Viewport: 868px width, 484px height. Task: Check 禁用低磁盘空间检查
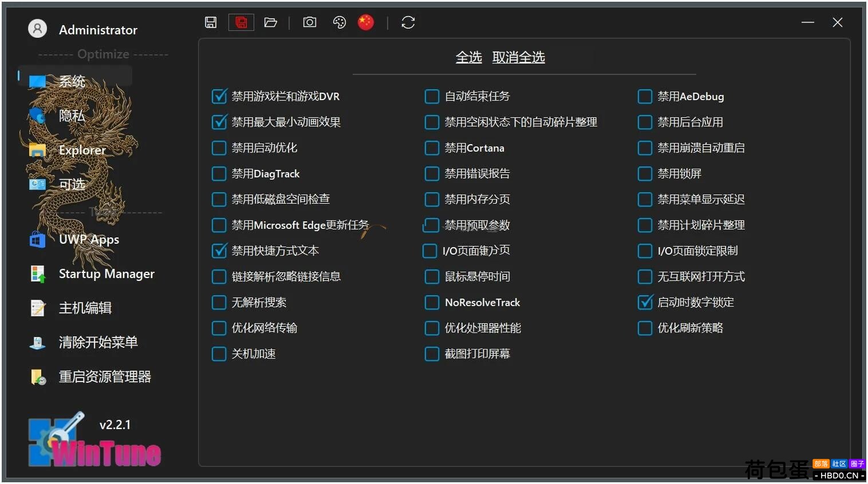pyautogui.click(x=219, y=199)
